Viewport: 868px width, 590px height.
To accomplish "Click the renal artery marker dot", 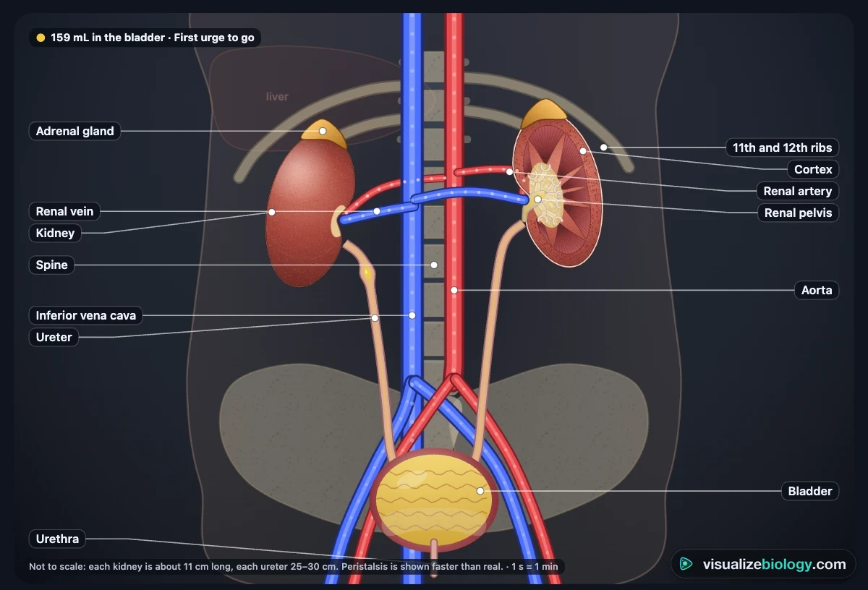I will click(x=510, y=172).
